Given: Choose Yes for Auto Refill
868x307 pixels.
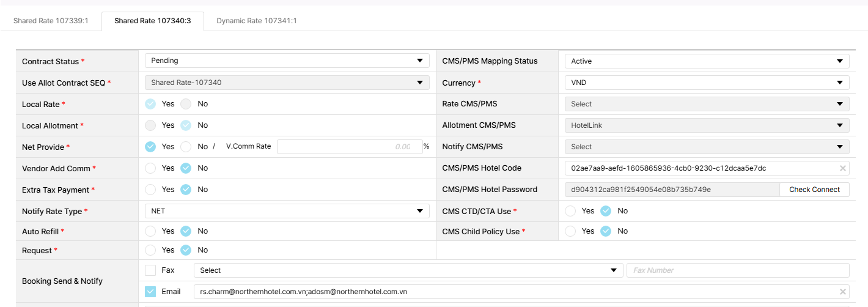Looking at the screenshot, I should [150, 231].
